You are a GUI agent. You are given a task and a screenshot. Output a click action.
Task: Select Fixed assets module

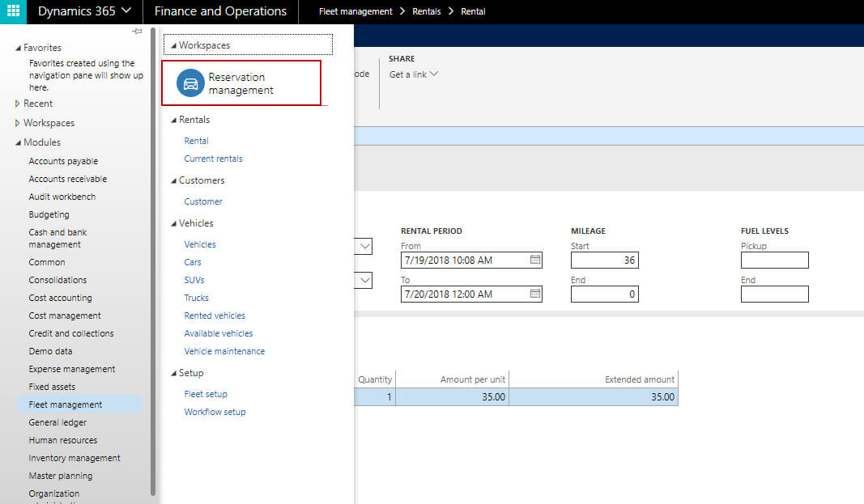coord(52,387)
